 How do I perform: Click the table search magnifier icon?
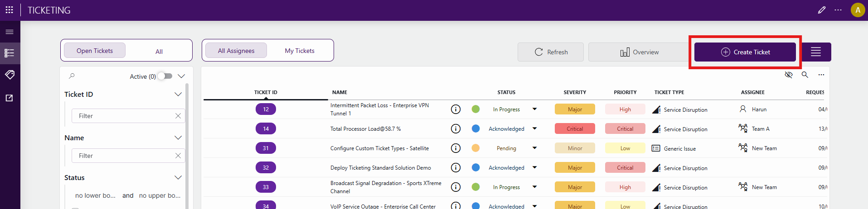(x=805, y=75)
